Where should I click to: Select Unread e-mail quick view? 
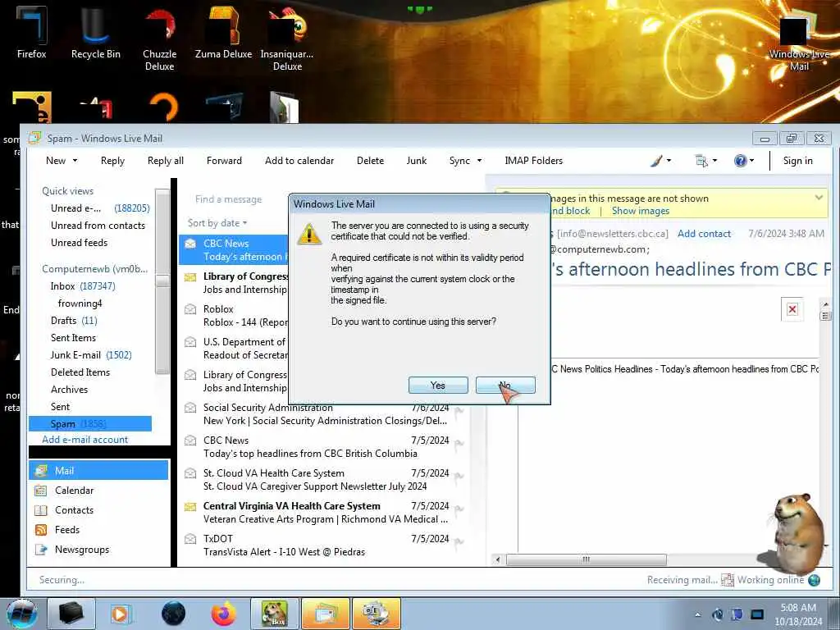click(x=99, y=208)
